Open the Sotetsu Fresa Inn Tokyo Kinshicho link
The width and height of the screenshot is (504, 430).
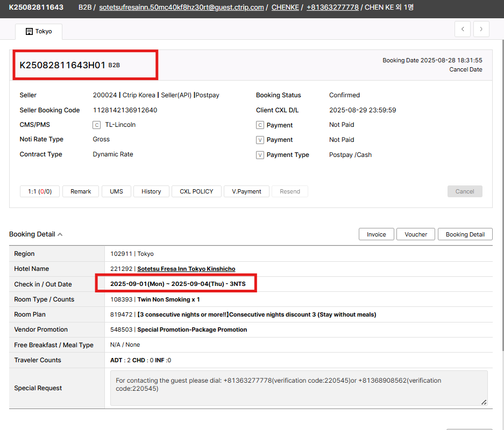tap(186, 269)
